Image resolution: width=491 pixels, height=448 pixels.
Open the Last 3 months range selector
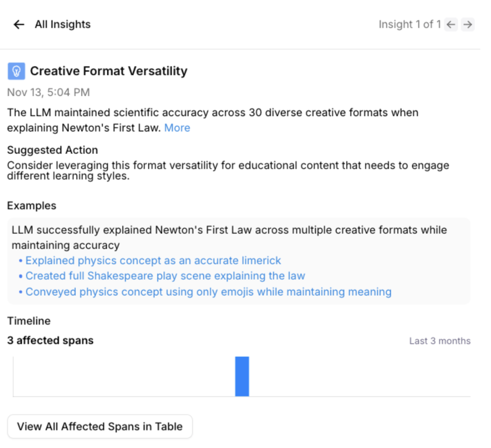[x=439, y=341]
